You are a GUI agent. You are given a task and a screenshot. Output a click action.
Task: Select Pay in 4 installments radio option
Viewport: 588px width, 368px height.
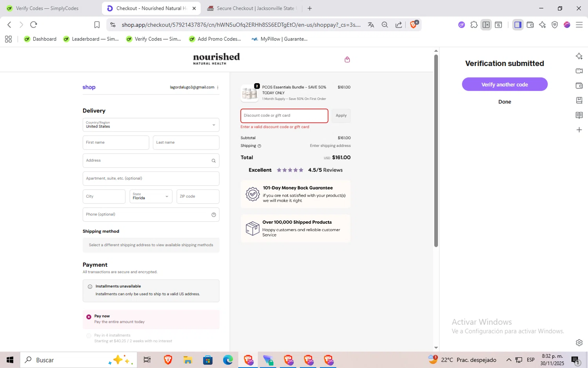click(x=89, y=336)
